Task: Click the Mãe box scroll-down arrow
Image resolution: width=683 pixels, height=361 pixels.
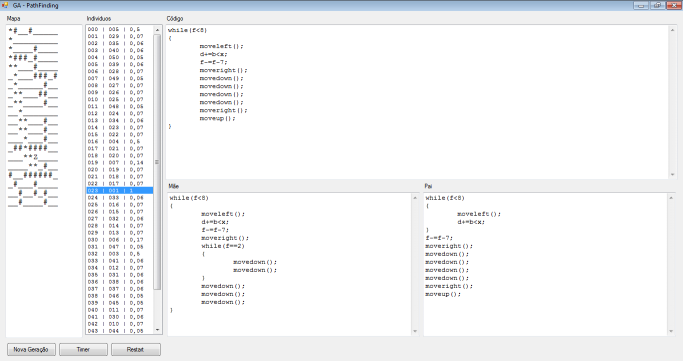Action: point(415,331)
